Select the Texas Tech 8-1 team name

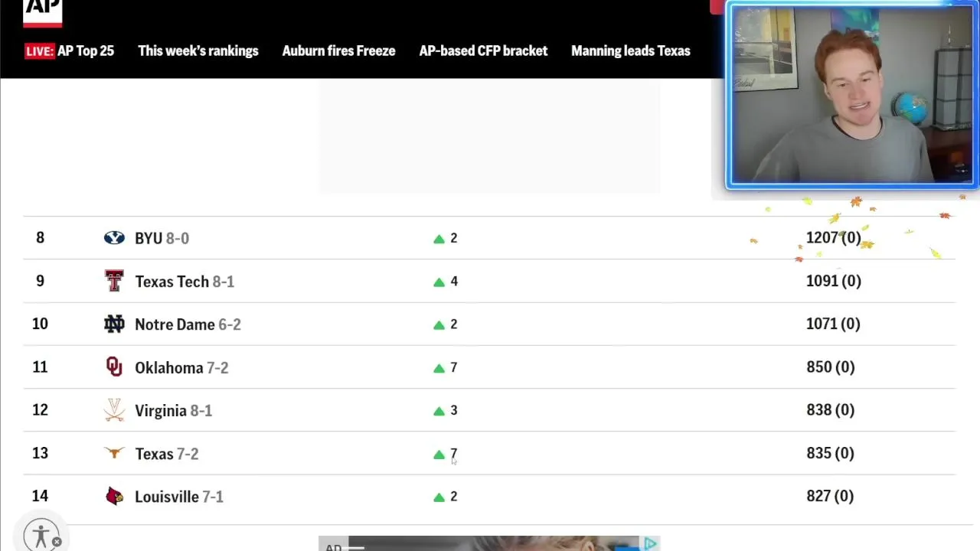pyautogui.click(x=185, y=282)
